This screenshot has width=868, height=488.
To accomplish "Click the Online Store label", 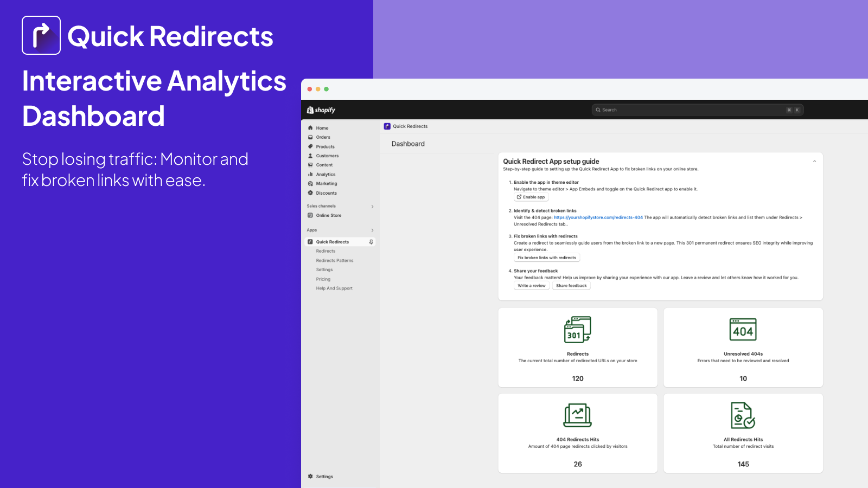I will [x=329, y=215].
